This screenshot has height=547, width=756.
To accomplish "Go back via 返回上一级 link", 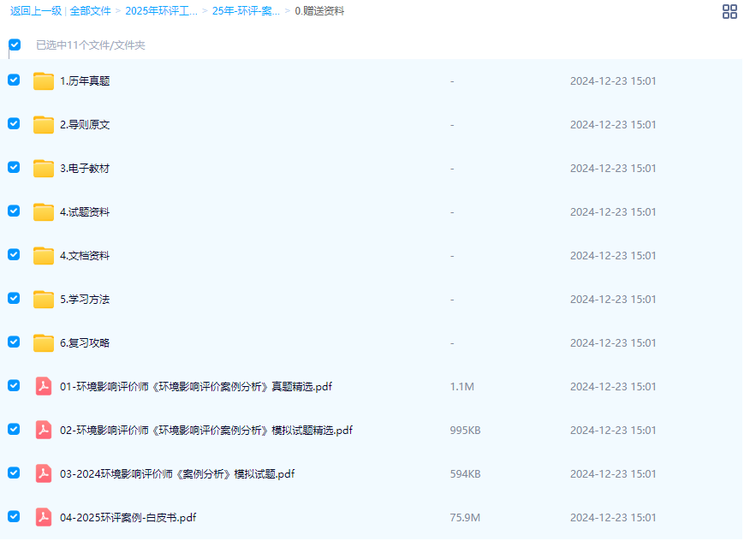I will click(x=36, y=11).
